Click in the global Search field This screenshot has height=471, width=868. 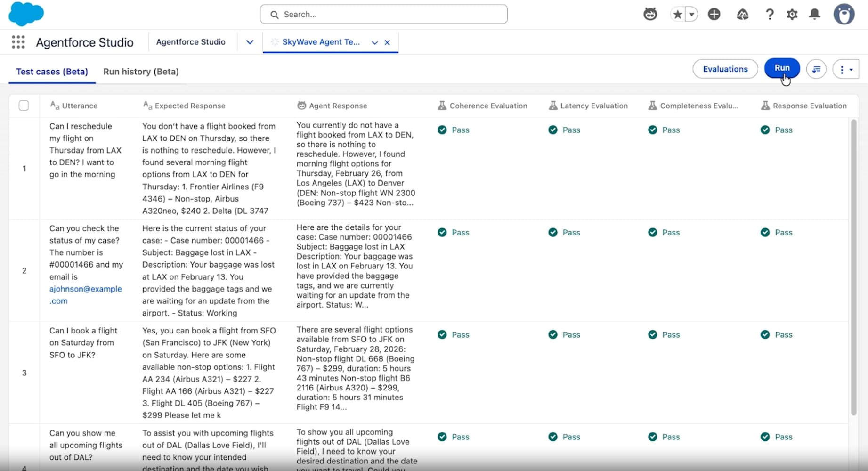[383, 15]
